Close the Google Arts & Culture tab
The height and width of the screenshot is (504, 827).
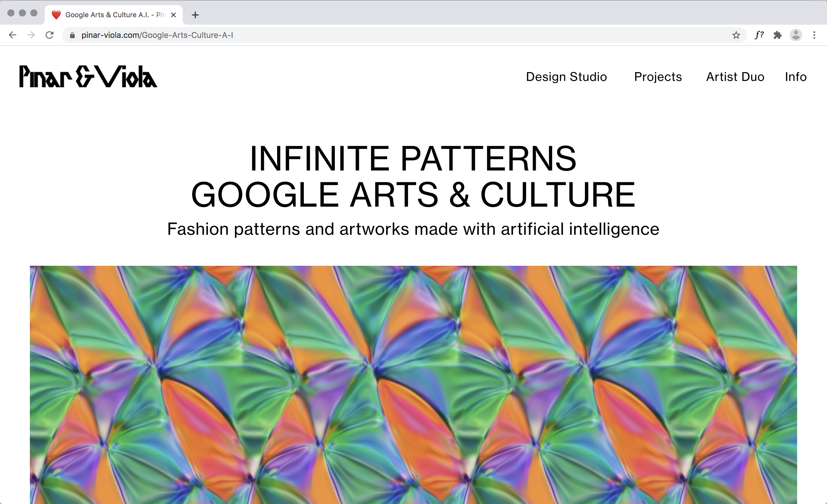coord(173,15)
